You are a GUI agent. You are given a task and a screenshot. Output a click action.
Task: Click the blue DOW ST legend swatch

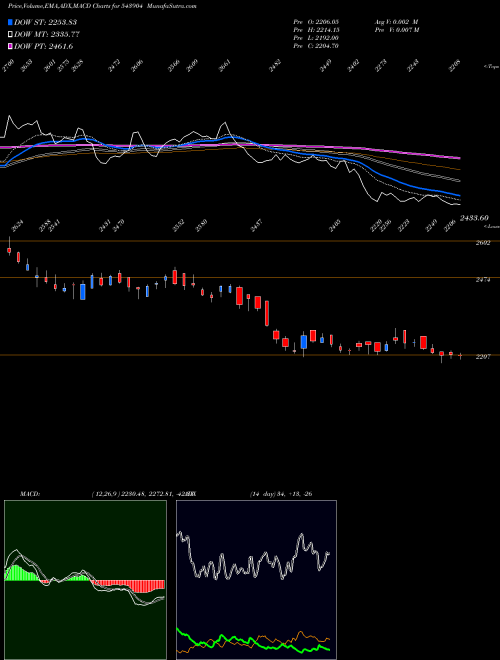click(x=10, y=22)
